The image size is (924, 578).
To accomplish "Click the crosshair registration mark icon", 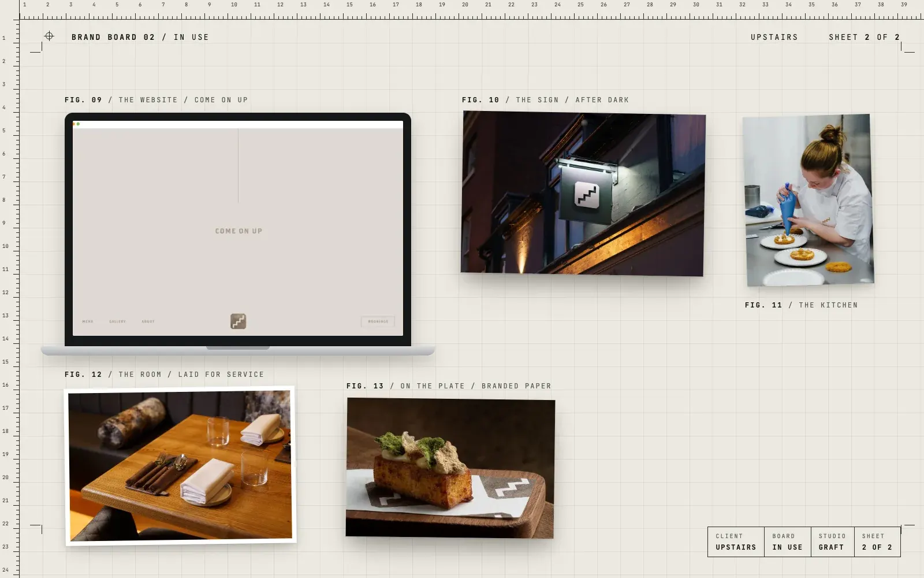I will point(49,36).
